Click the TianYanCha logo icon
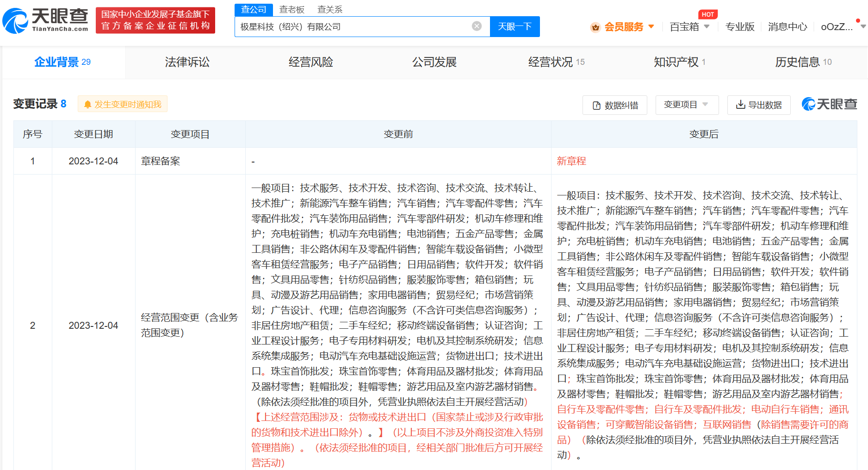 point(16,20)
